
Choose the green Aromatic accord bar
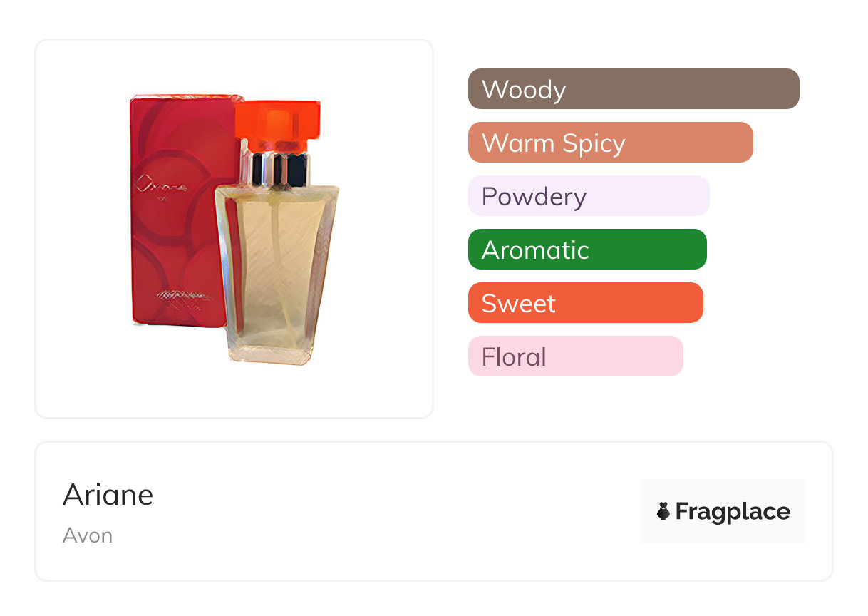coord(587,250)
